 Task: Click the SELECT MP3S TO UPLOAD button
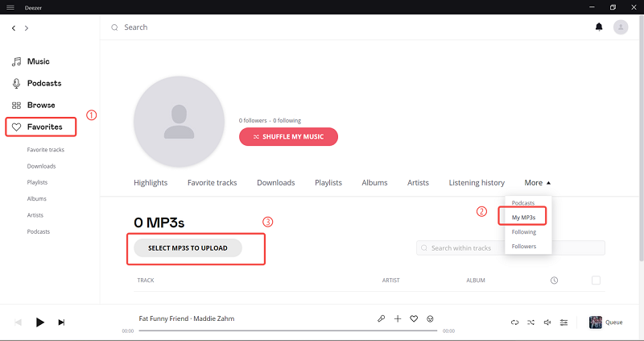pos(188,248)
